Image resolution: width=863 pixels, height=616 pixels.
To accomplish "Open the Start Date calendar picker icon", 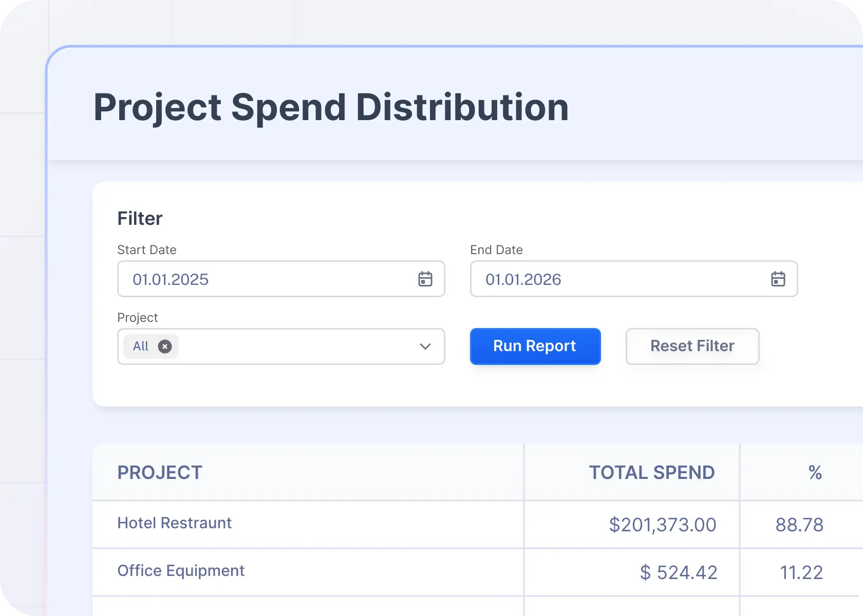I will (425, 279).
